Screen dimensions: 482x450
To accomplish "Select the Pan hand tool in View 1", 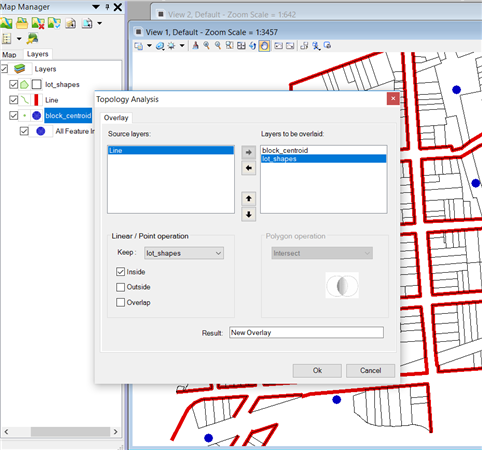I will [x=264, y=46].
